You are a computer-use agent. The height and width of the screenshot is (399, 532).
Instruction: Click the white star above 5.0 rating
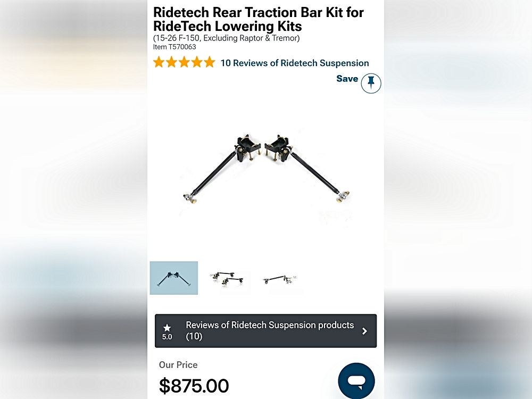tap(167, 328)
